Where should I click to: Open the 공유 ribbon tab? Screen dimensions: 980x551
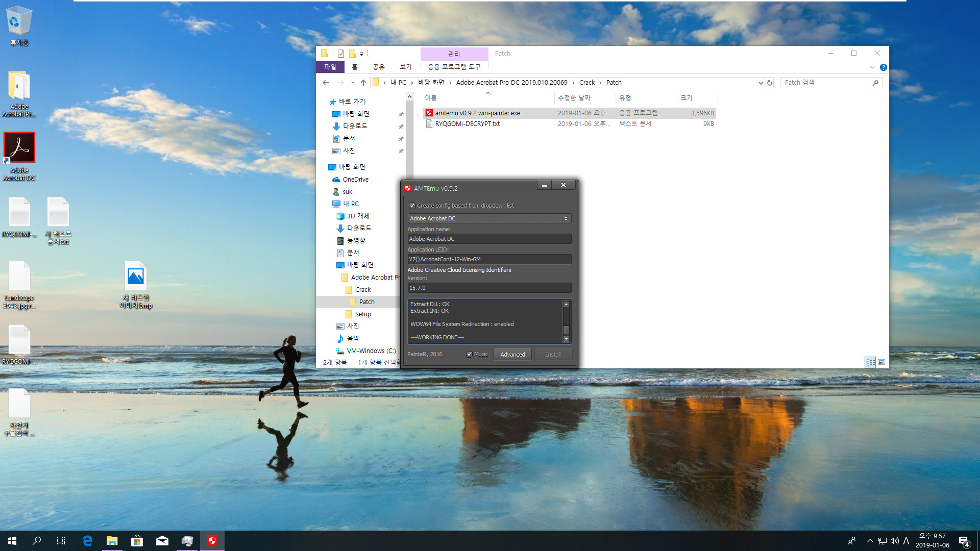tap(379, 67)
